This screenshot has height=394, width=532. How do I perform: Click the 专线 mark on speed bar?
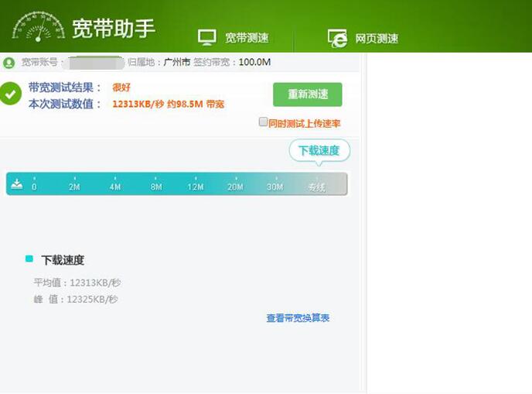pos(316,187)
